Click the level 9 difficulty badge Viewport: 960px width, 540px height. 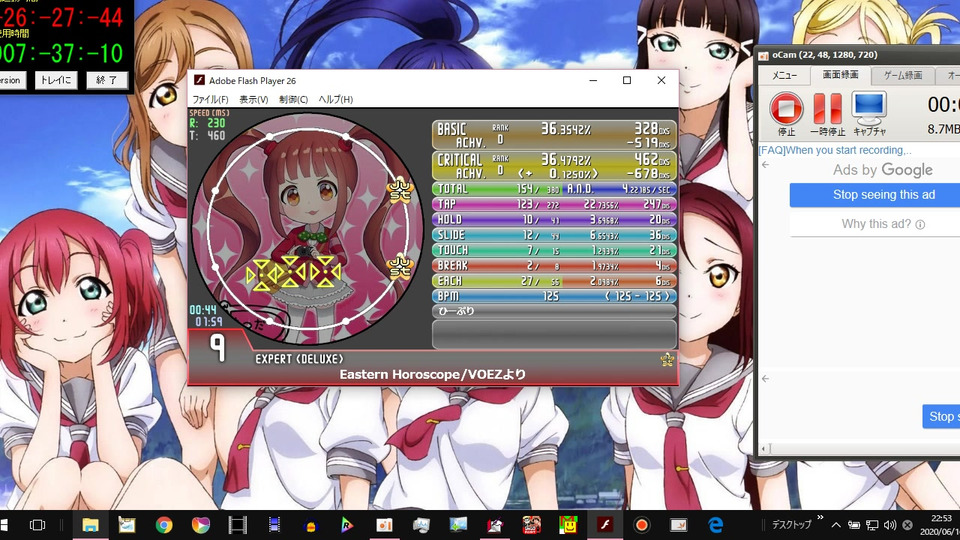[217, 348]
